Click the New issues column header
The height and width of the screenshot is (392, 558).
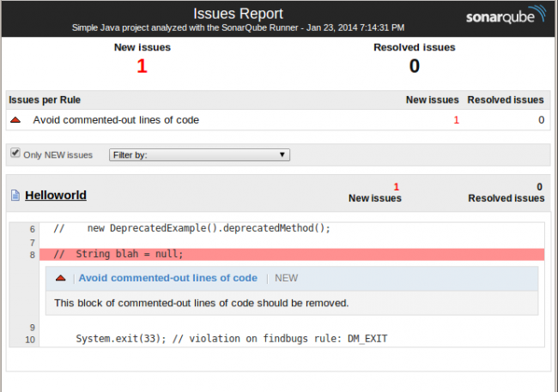432,100
